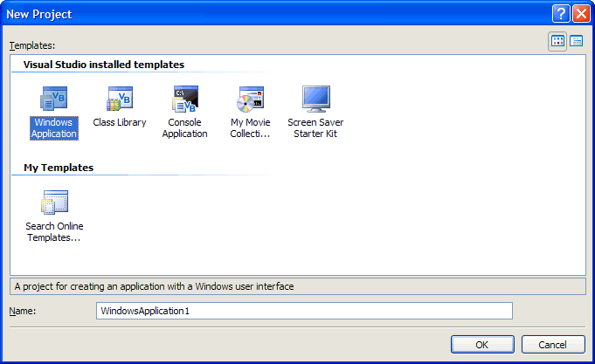Click the 'Screen Saver Starter Kit' label text

(x=315, y=128)
